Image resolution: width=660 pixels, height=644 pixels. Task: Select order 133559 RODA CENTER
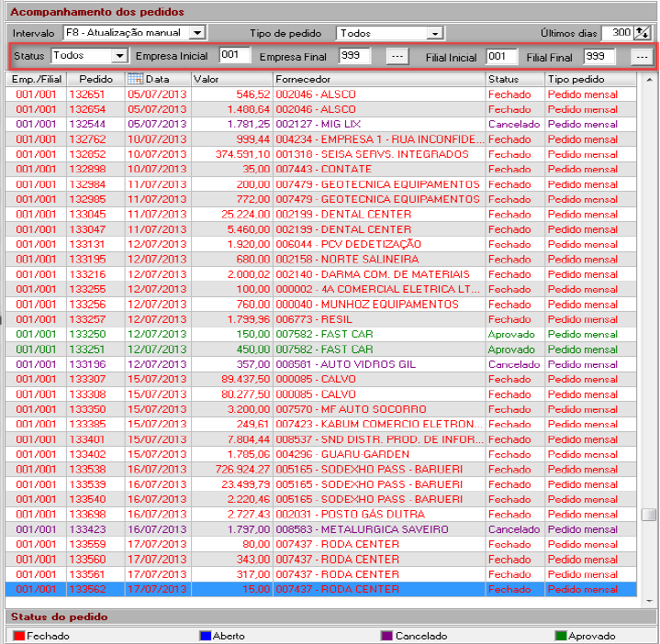point(320,544)
